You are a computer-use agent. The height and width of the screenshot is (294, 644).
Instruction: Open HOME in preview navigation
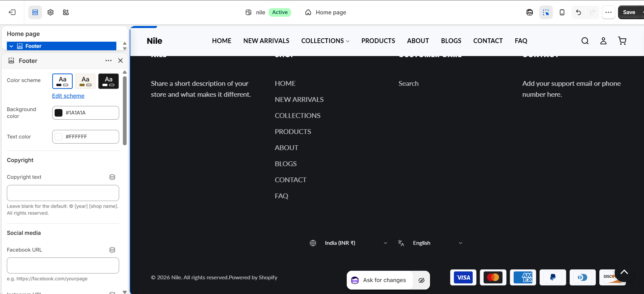(221, 41)
